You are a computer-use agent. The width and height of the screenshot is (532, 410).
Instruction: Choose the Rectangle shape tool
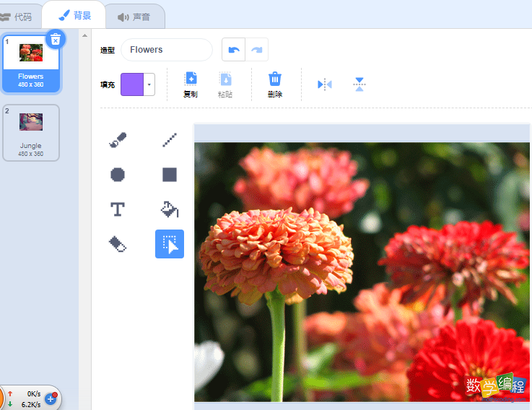point(170,175)
